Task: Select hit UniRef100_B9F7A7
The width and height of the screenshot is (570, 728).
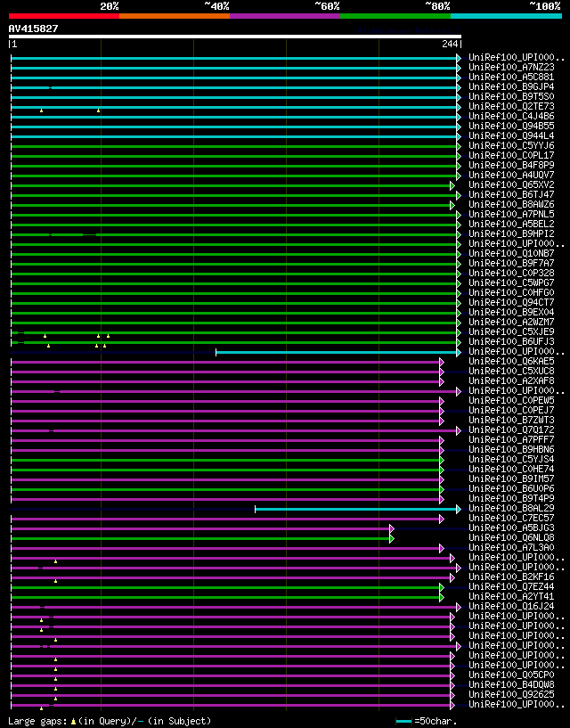Action: click(x=511, y=263)
